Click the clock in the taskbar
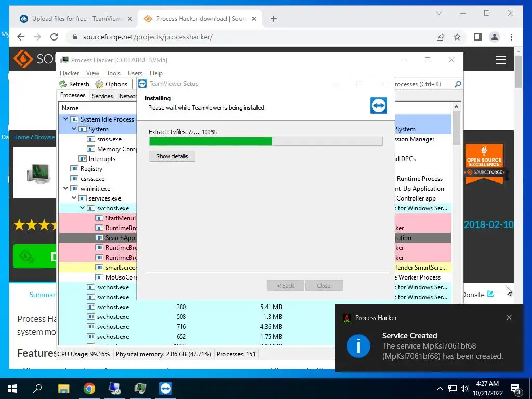The width and height of the screenshot is (532, 399). pos(487,389)
